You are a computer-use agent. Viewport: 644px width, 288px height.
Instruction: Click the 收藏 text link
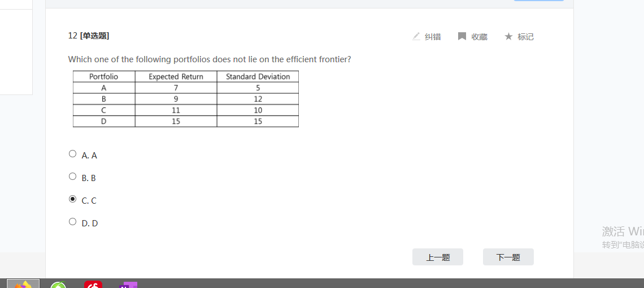pyautogui.click(x=480, y=37)
